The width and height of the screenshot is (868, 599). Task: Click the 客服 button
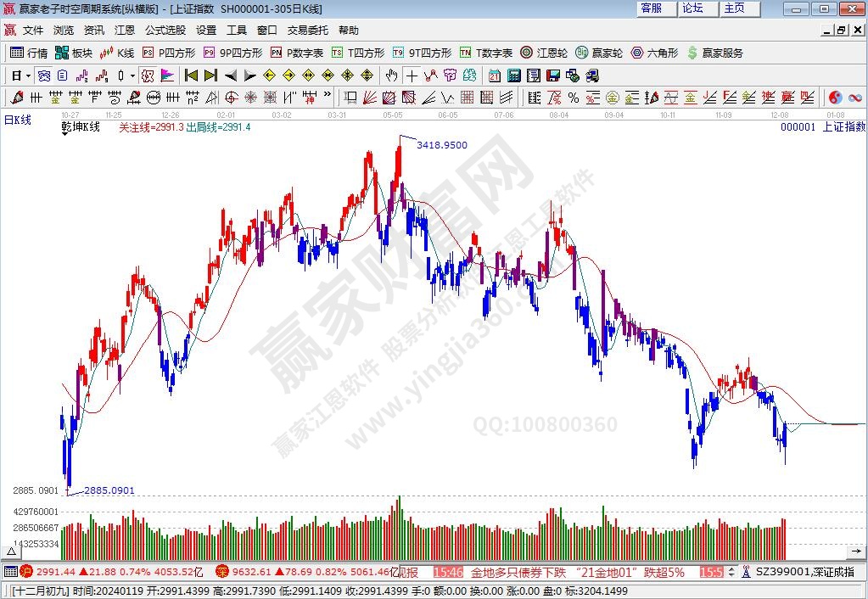(652, 8)
